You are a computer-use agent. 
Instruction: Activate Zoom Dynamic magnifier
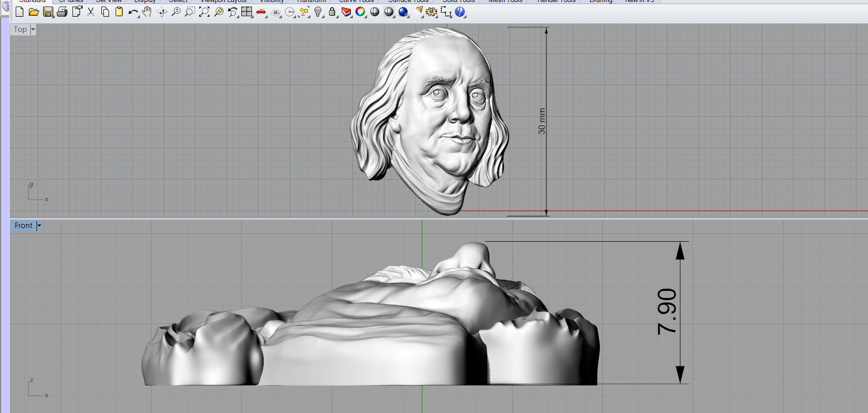point(176,12)
